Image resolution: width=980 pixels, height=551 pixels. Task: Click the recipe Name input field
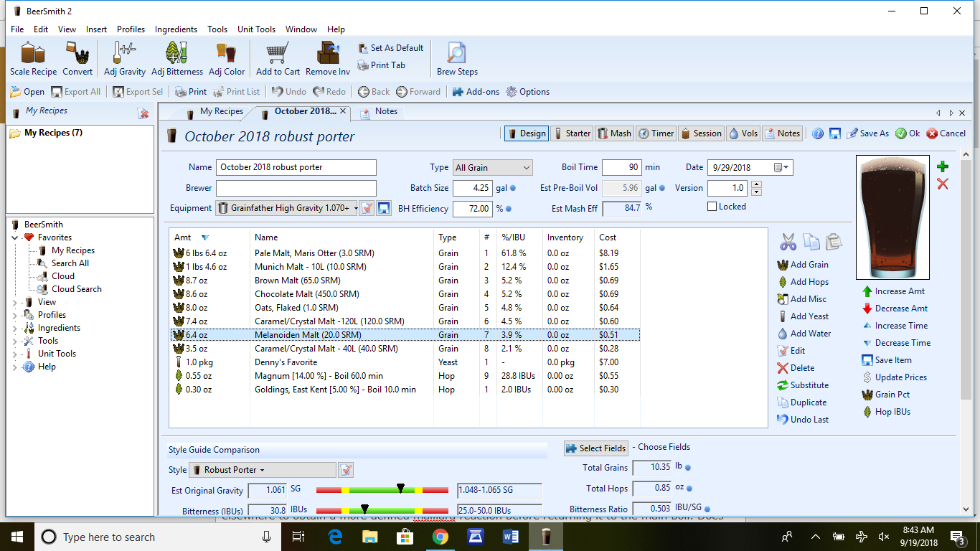coord(296,167)
